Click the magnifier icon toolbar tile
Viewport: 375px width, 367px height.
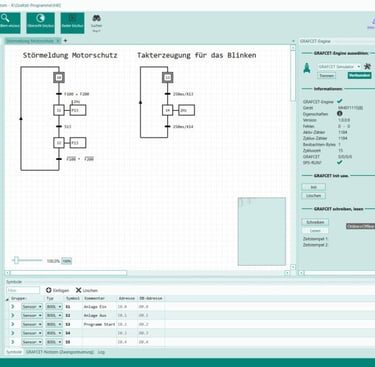click(9, 23)
